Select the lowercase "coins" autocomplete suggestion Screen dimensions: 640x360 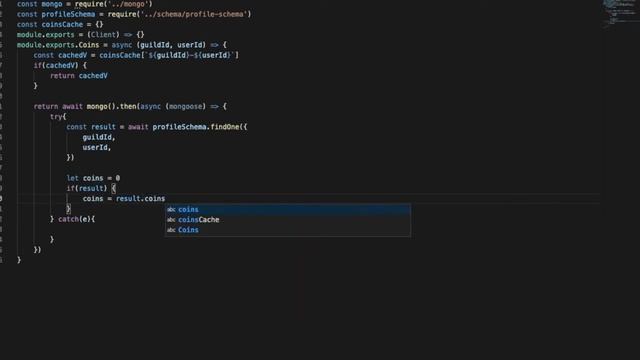click(287, 209)
